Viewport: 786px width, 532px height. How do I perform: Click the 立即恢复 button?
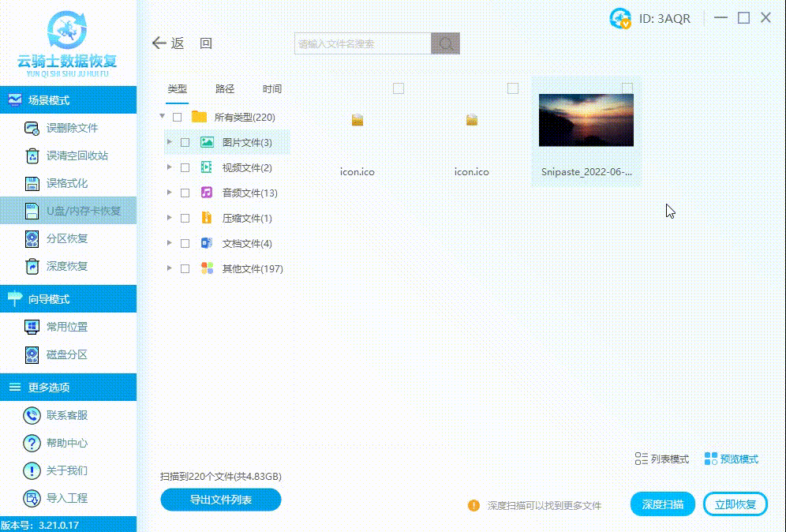click(x=735, y=504)
